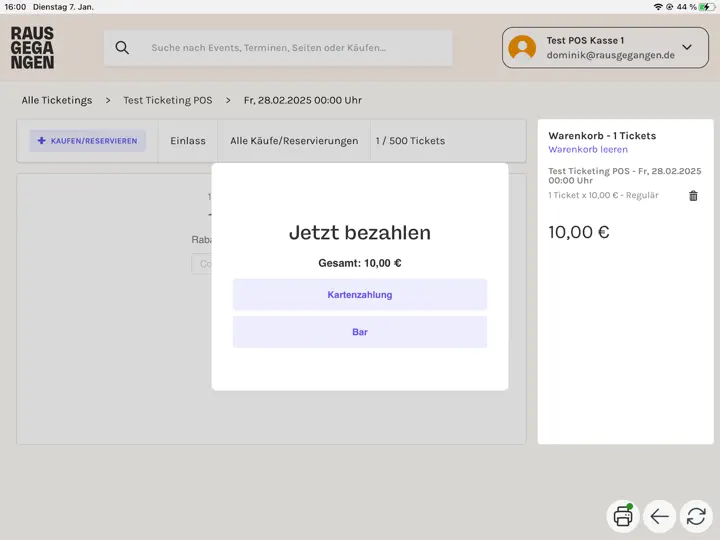Screen dimensions: 720x540
Task: Reload with the refresh icon button
Action: [x=696, y=516]
